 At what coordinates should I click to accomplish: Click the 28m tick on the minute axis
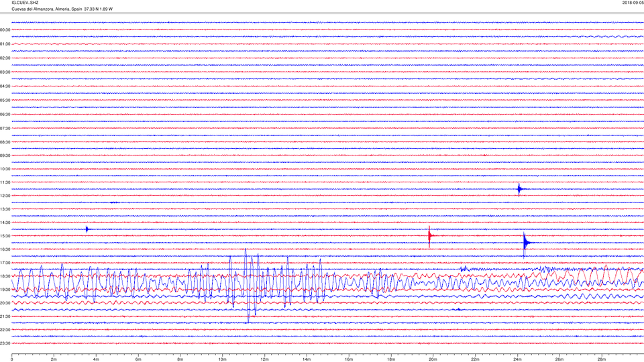(x=602, y=359)
